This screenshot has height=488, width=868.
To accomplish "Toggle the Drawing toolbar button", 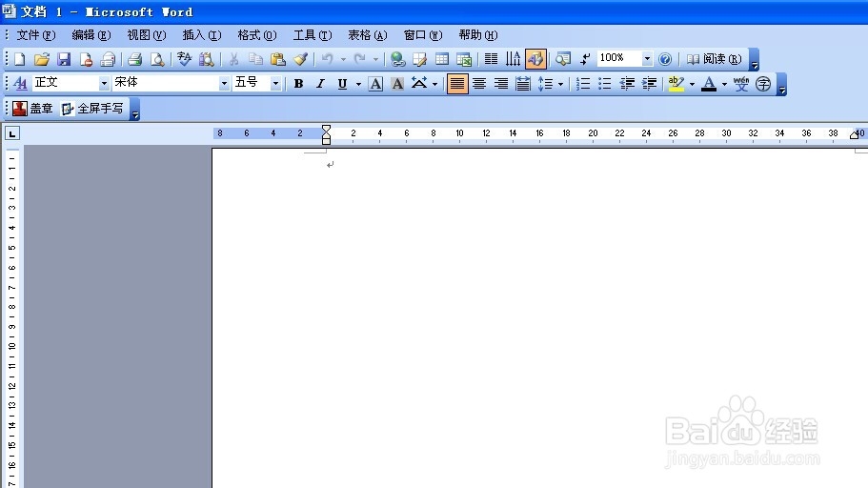I will 535,59.
